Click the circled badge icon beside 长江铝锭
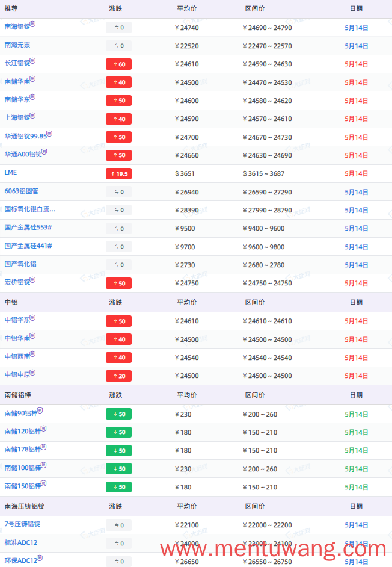The image size is (392, 567). [x=33, y=60]
